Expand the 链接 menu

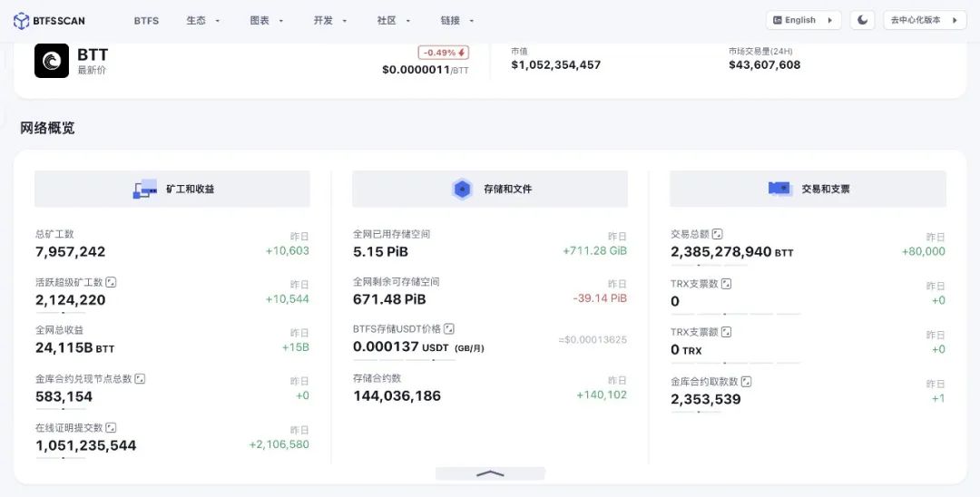click(x=457, y=21)
